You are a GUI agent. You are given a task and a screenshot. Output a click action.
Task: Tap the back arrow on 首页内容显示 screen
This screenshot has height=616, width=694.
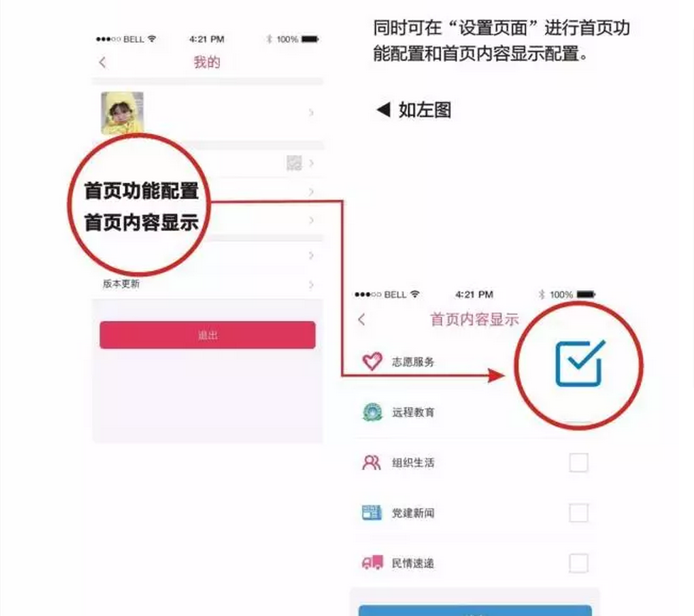(362, 320)
